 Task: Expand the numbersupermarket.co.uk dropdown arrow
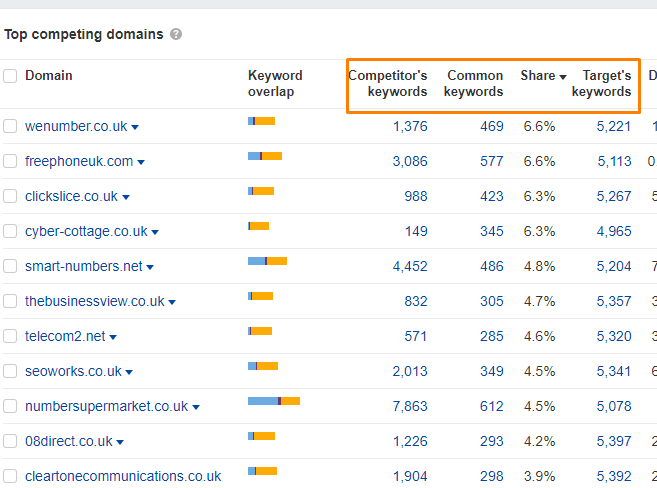[x=196, y=407]
